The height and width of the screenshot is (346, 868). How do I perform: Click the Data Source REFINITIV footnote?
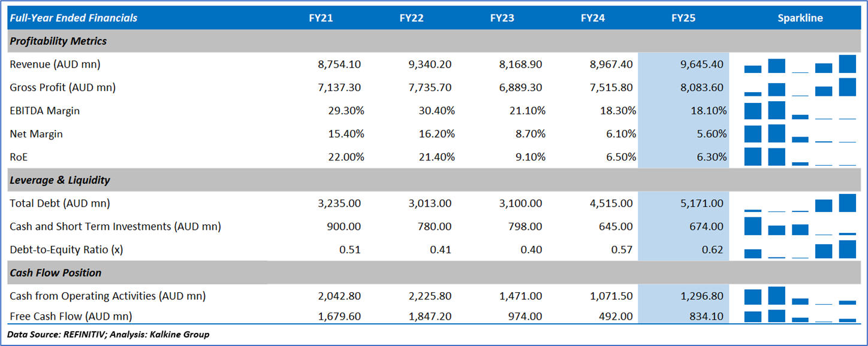pos(108,335)
